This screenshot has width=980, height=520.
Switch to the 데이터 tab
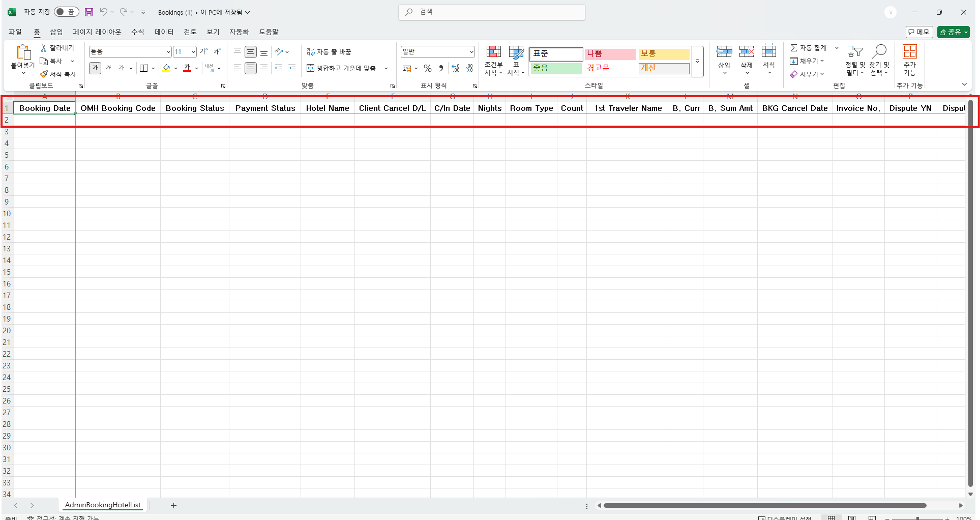164,32
